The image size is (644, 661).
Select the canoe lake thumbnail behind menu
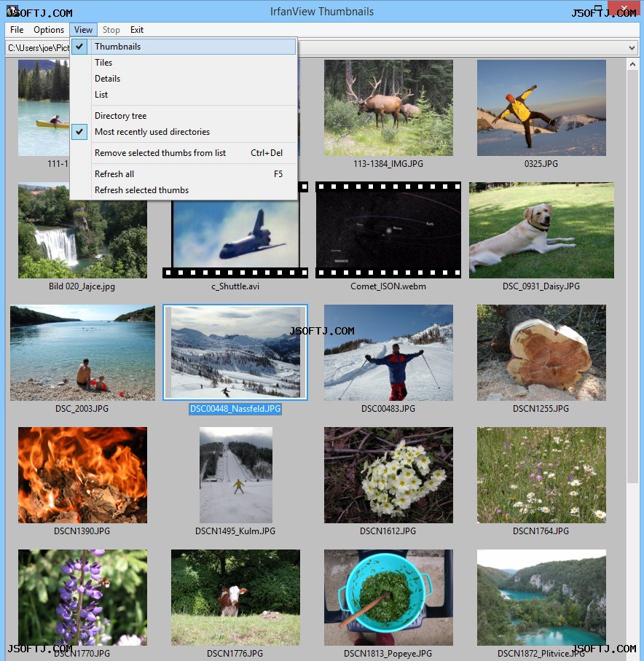click(44, 108)
